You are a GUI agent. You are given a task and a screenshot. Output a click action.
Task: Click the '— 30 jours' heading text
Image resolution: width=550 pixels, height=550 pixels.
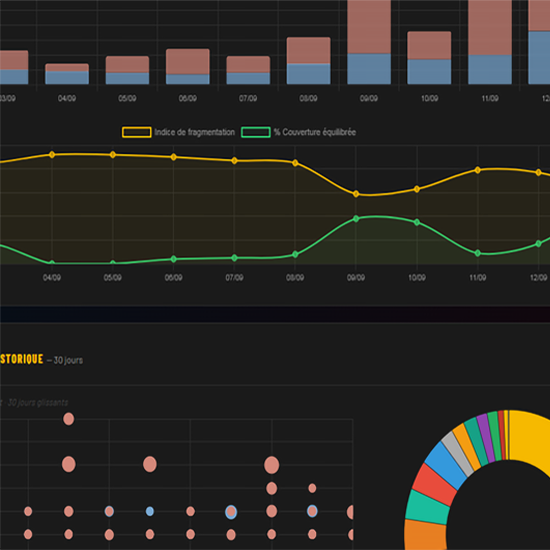65,360
